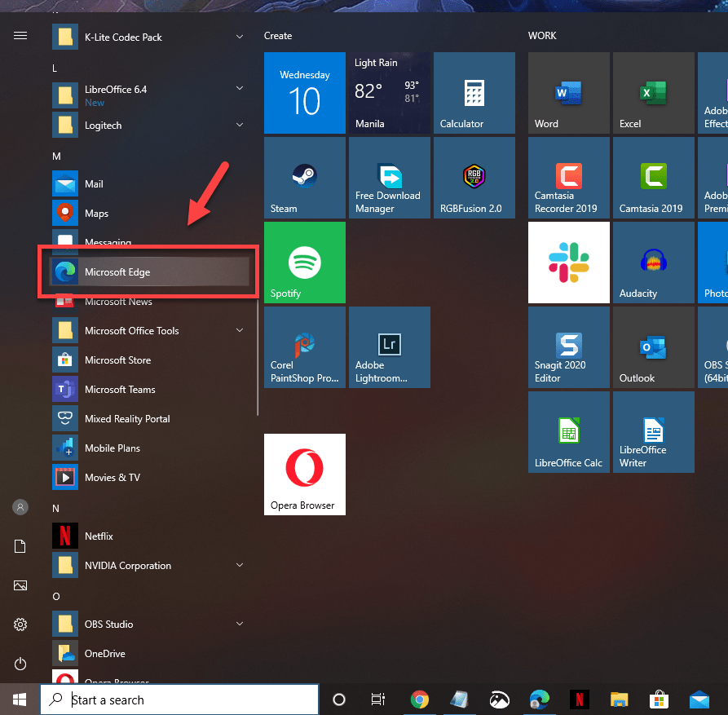The width and height of the screenshot is (728, 715).
Task: Open the Wednesday 10 calendar tile
Action: 305,93
